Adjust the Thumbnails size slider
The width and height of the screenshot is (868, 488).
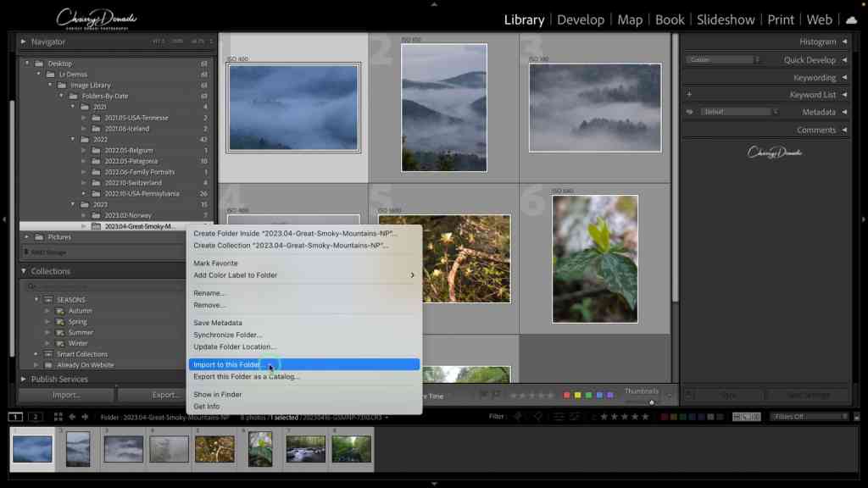(652, 402)
